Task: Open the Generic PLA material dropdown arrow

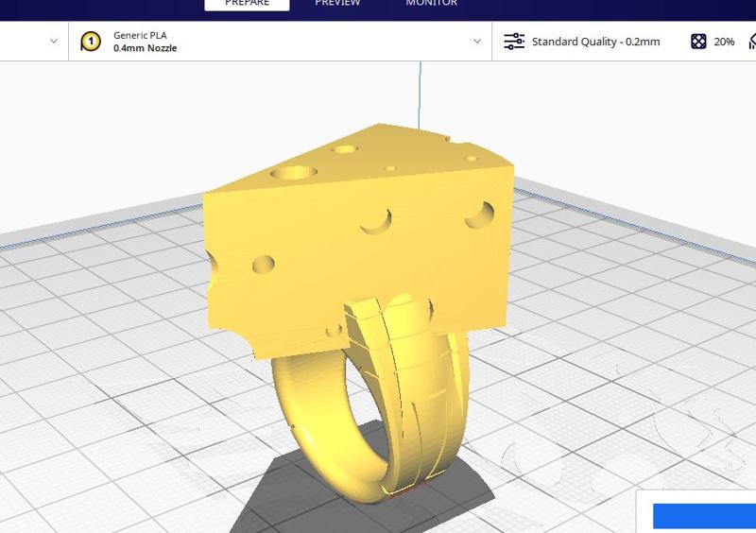Action: coord(477,42)
